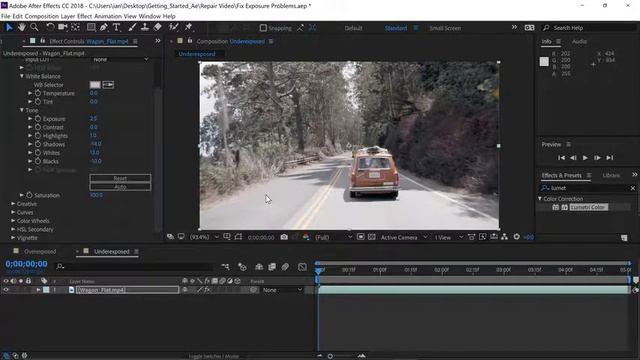
Task: Expand the Color Wheels section
Action: coord(13,220)
